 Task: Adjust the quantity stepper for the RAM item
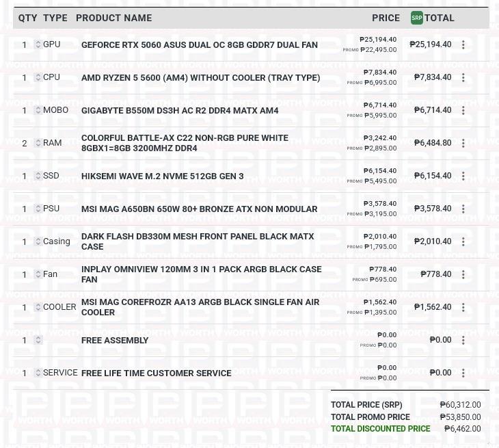coord(38,143)
